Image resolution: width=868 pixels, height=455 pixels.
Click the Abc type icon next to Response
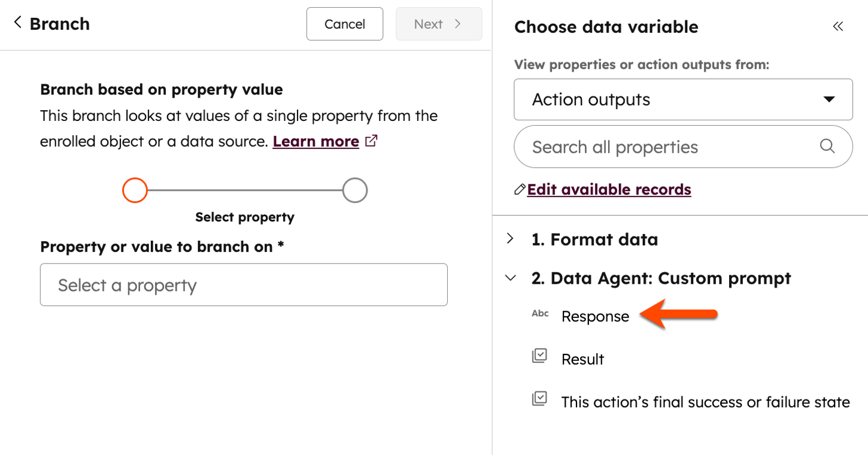tap(541, 313)
